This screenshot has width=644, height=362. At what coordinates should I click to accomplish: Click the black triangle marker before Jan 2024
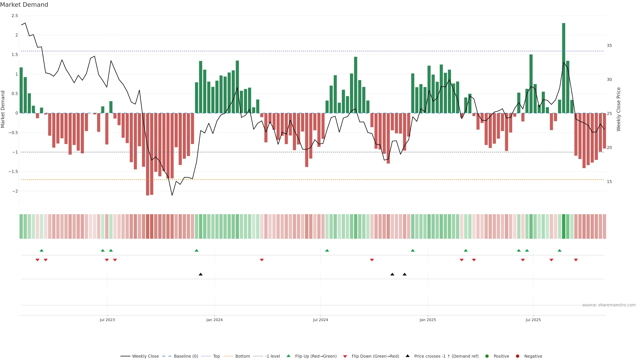pyautogui.click(x=201, y=274)
